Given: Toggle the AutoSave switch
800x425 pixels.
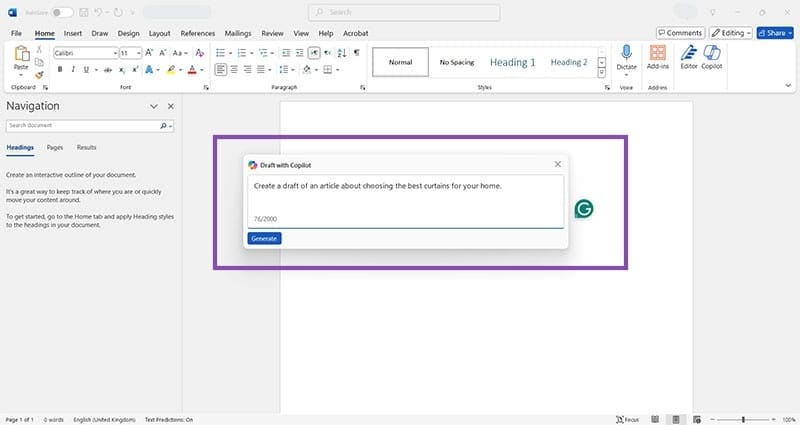Looking at the screenshot, I should pyautogui.click(x=62, y=12).
